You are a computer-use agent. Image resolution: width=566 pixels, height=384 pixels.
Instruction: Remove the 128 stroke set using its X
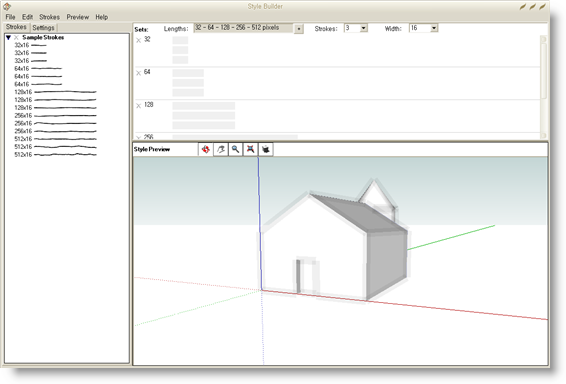coord(139,106)
